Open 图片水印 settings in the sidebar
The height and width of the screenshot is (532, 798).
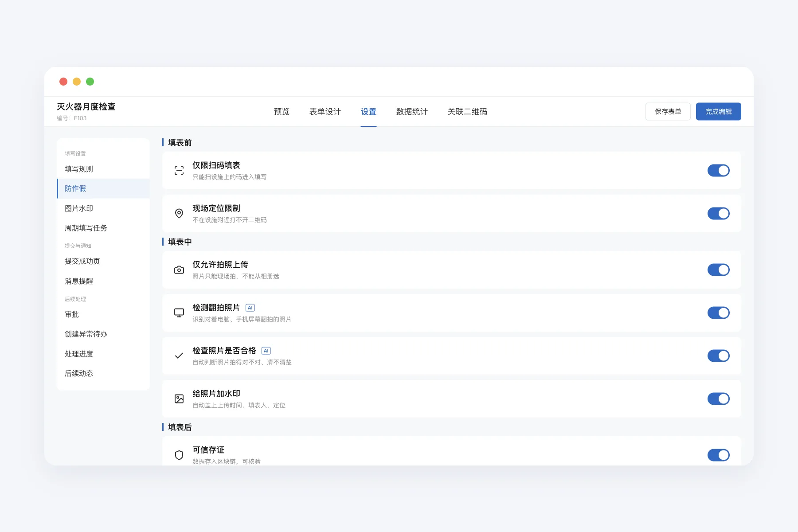click(x=103, y=208)
